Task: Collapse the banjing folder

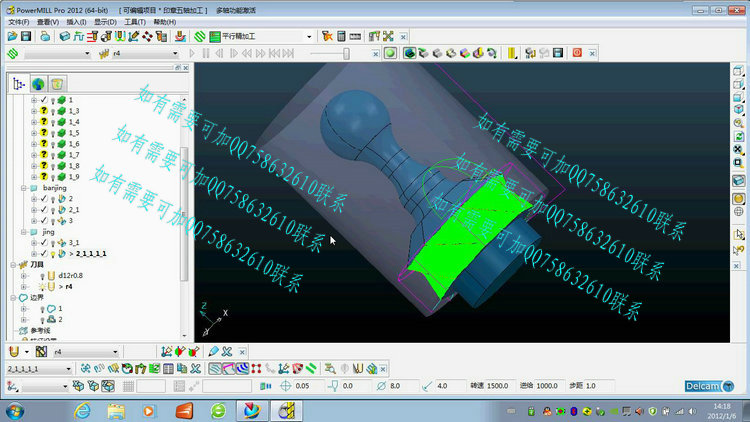Action: click(x=23, y=189)
